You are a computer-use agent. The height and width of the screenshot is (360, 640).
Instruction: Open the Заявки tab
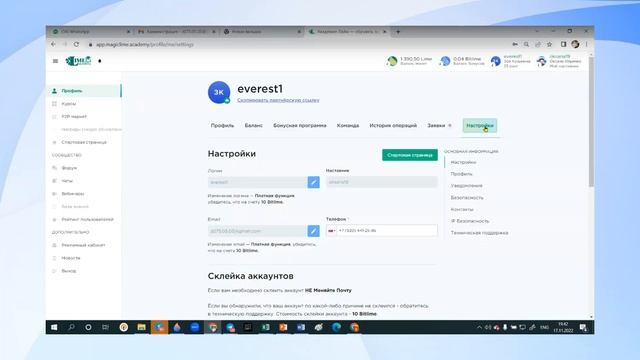pyautogui.click(x=436, y=126)
